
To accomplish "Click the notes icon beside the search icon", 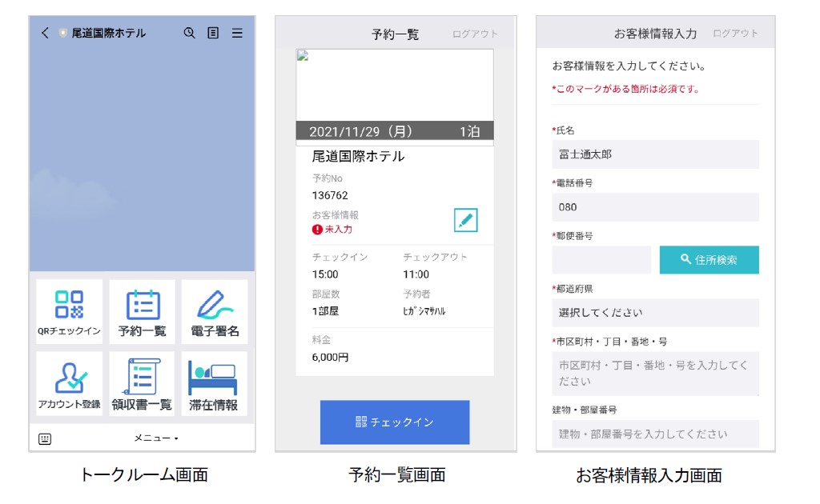I will point(211,33).
